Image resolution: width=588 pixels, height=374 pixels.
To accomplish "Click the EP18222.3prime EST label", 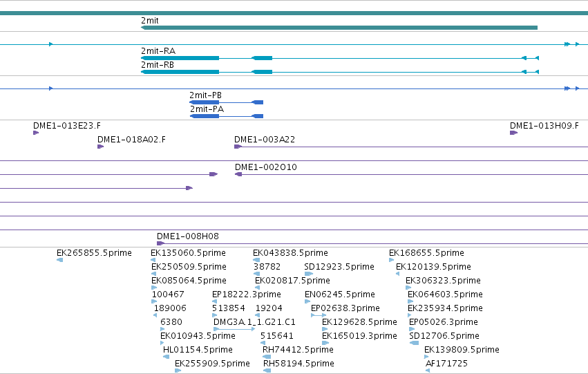I will coord(247,294).
